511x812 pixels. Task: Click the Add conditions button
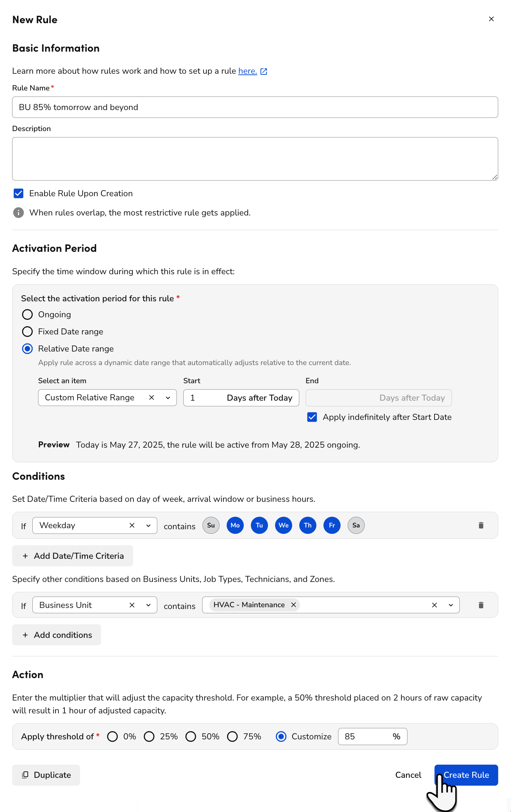[56, 635]
